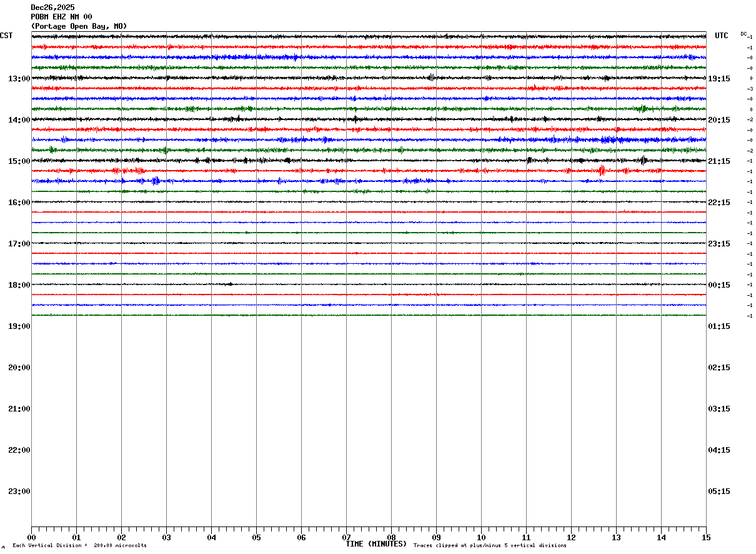Select minute 07 on the time axis
Screen dimensions: 756x554
[x=346, y=538]
